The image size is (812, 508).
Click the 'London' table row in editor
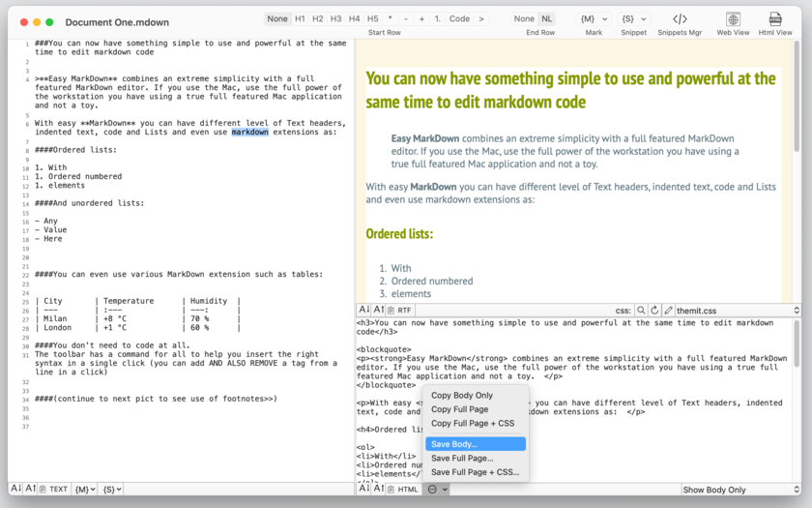coord(137,327)
